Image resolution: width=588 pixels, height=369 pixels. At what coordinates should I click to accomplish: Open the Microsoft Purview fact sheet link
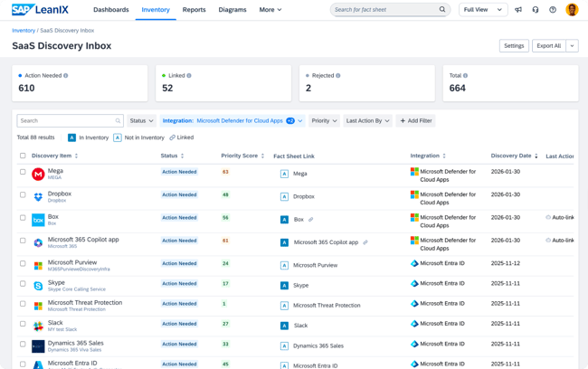click(315, 265)
